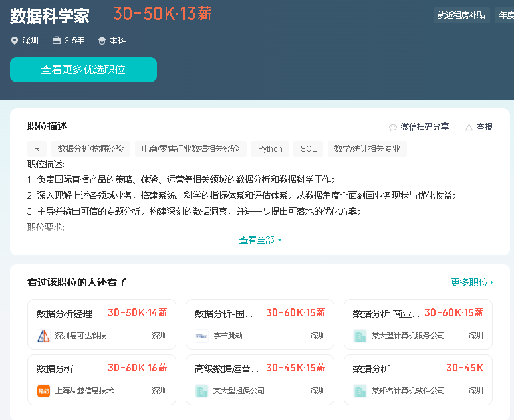The height and width of the screenshot is (420, 514).
Task: Click the 看过该职位的人还看了 heading
Action: click(77, 282)
